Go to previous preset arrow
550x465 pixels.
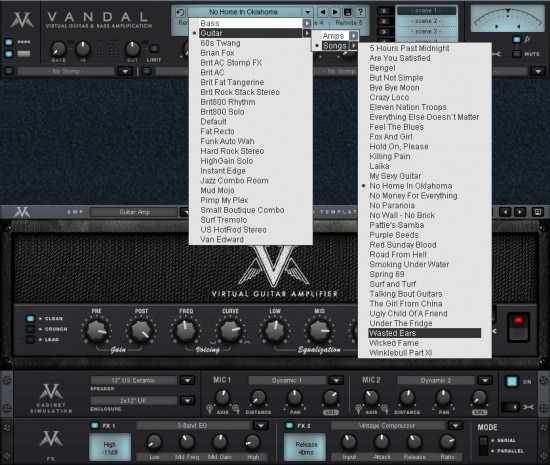tap(322, 12)
